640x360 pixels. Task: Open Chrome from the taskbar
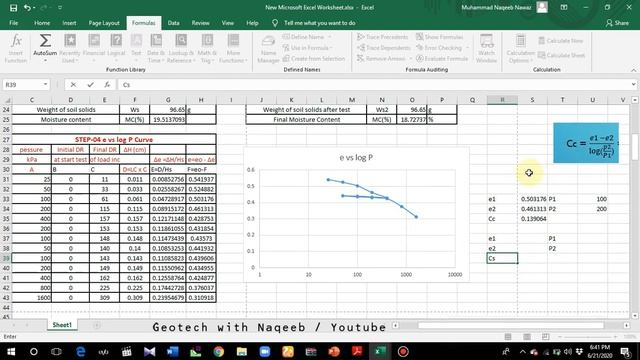[x=218, y=351]
